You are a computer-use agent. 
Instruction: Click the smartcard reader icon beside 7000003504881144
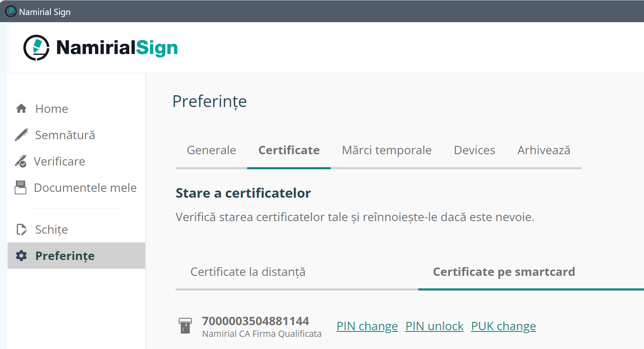tap(185, 326)
